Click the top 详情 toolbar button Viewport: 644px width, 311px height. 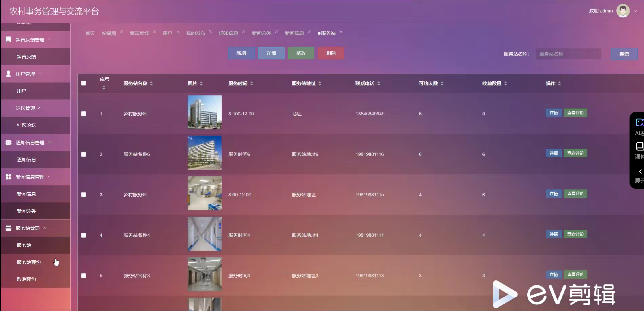click(x=271, y=53)
